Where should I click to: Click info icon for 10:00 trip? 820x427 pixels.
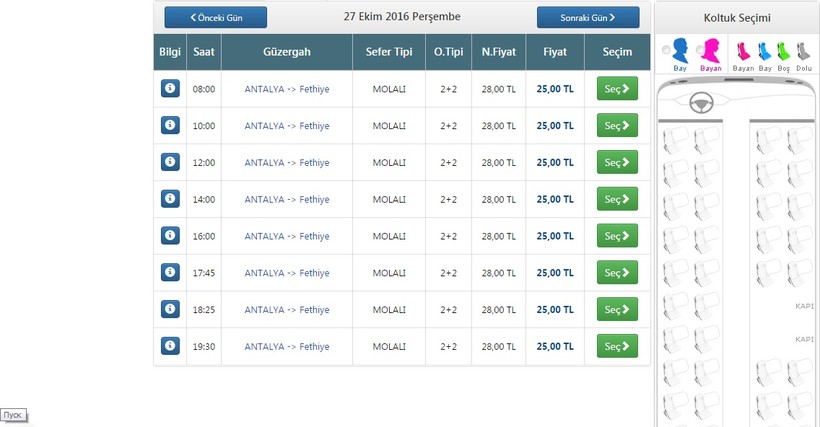pos(170,126)
